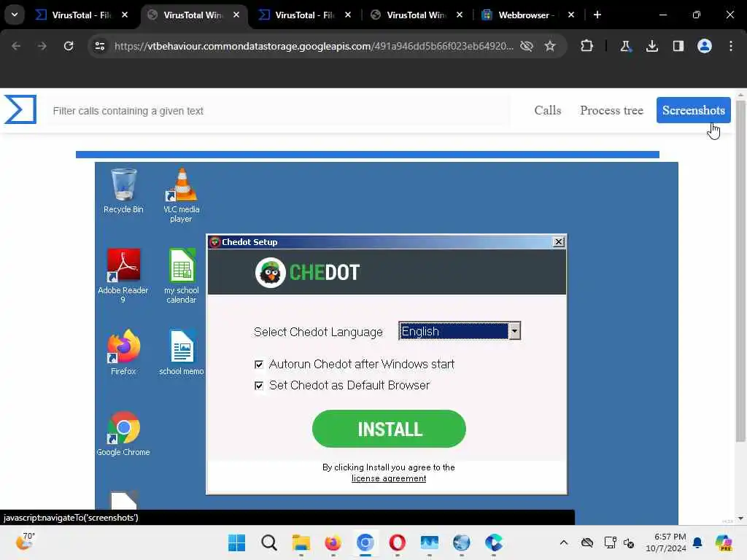Open the weather widget showing 70°
The height and width of the screenshot is (560, 747).
pyautogui.click(x=25, y=542)
